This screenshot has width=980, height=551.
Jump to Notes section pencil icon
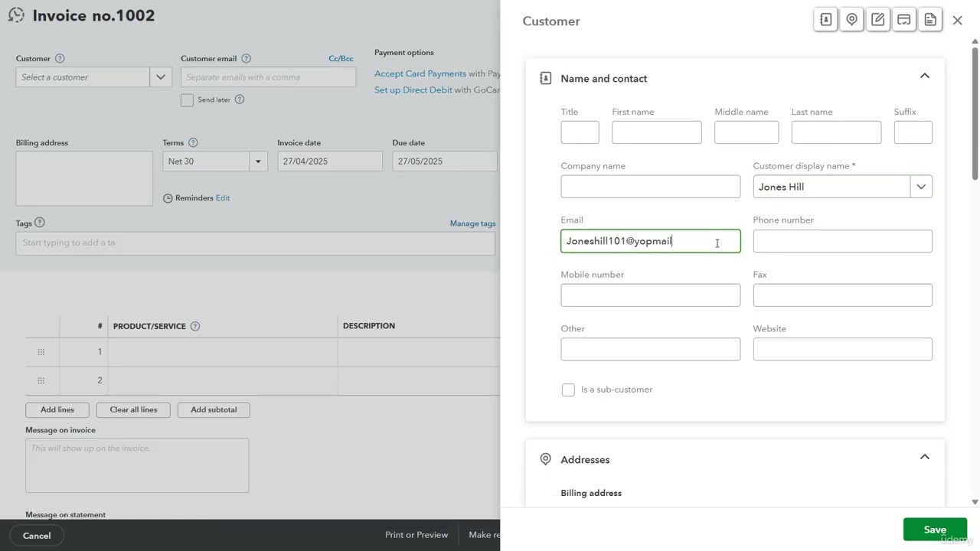877,20
